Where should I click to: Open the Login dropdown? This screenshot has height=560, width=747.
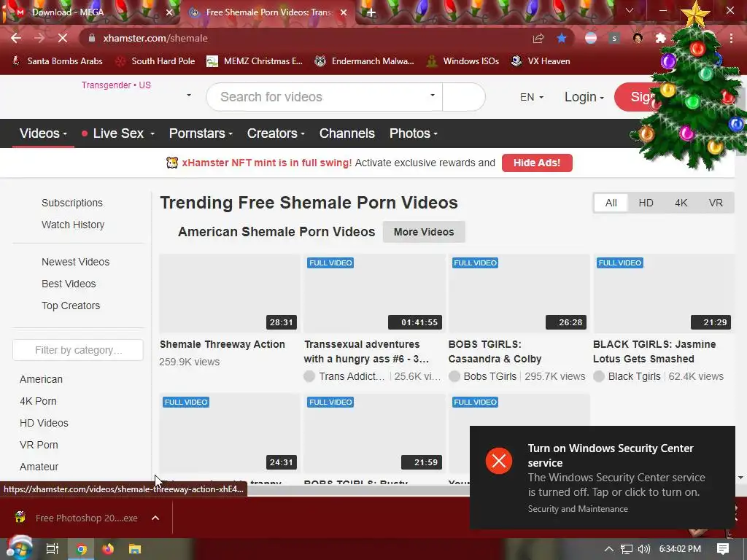584,97
